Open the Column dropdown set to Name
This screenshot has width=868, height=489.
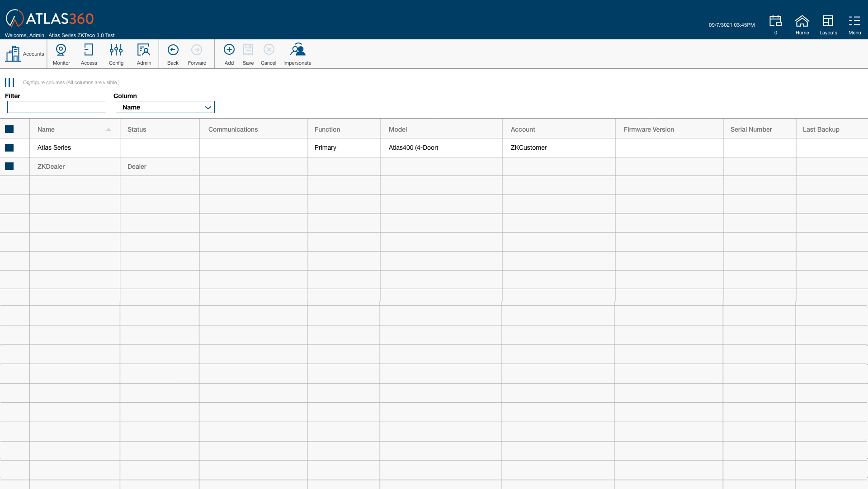(165, 107)
